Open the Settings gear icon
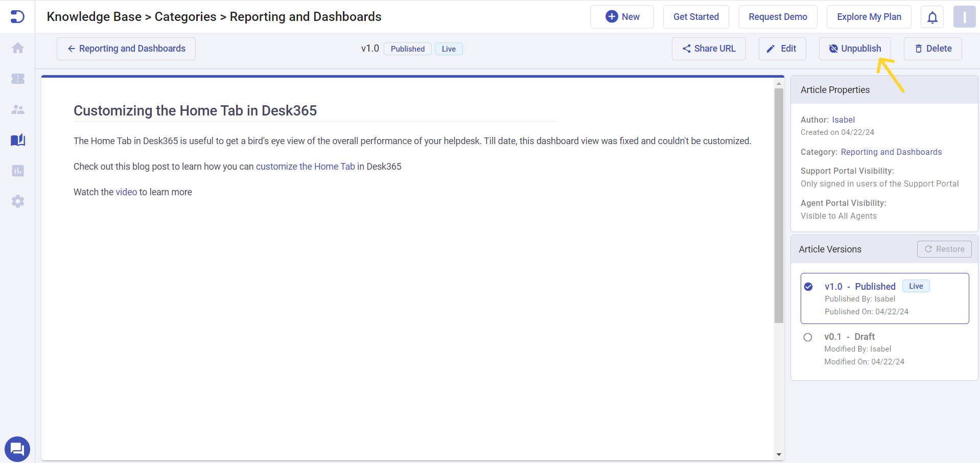 tap(18, 201)
